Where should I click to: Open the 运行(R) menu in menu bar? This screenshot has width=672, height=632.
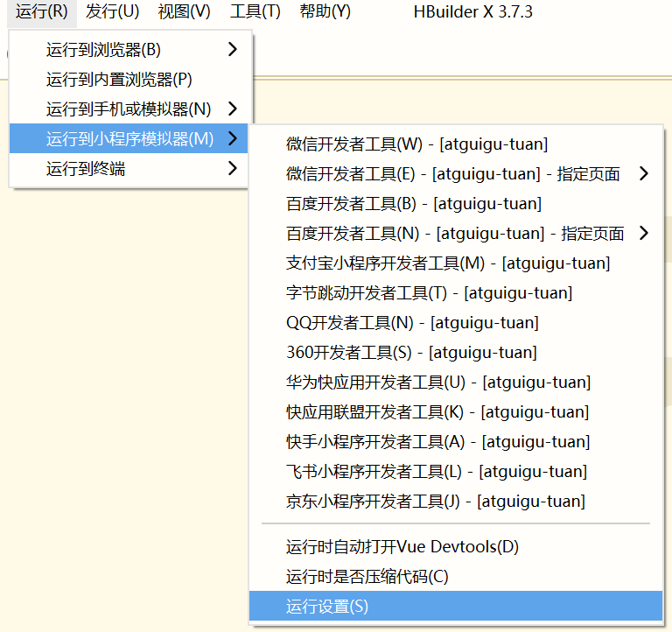[41, 12]
